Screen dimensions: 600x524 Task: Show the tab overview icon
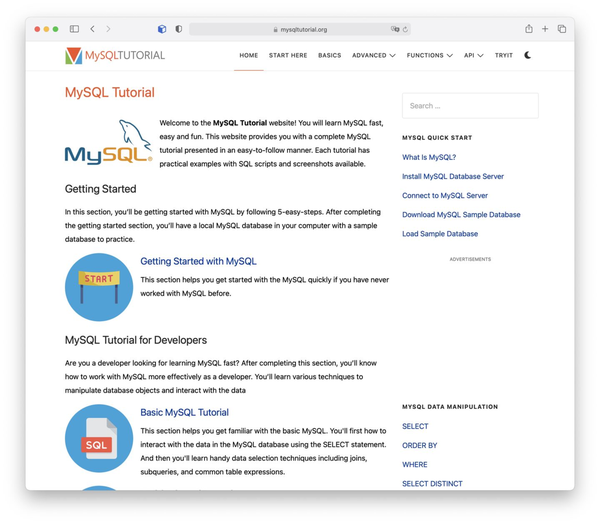point(562,29)
